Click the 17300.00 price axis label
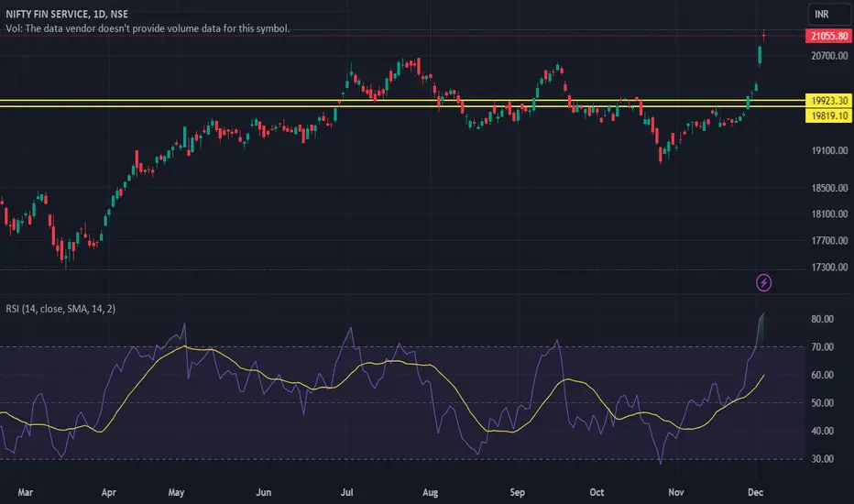 829,267
